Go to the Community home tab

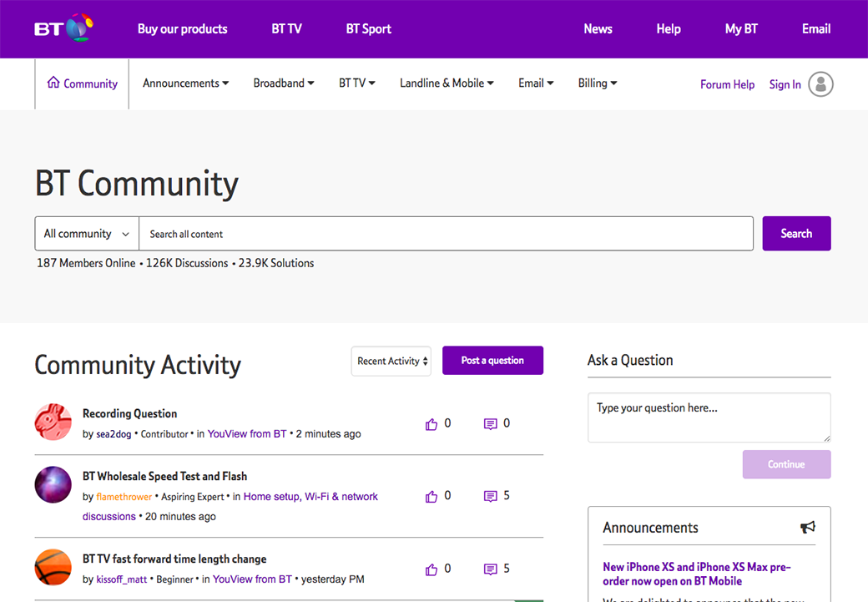click(82, 83)
